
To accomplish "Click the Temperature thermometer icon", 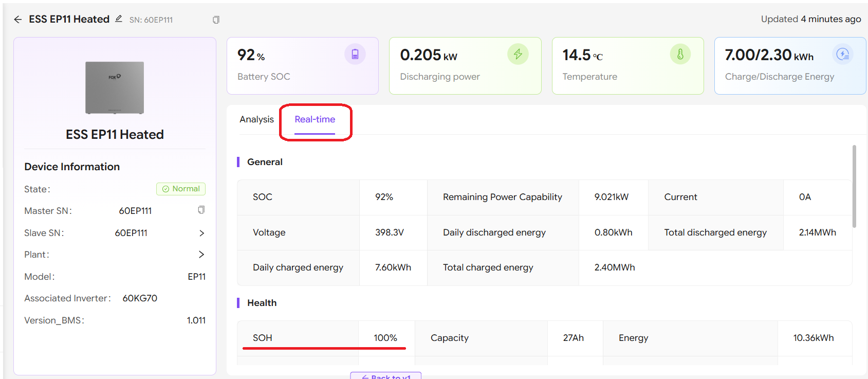I will (680, 54).
